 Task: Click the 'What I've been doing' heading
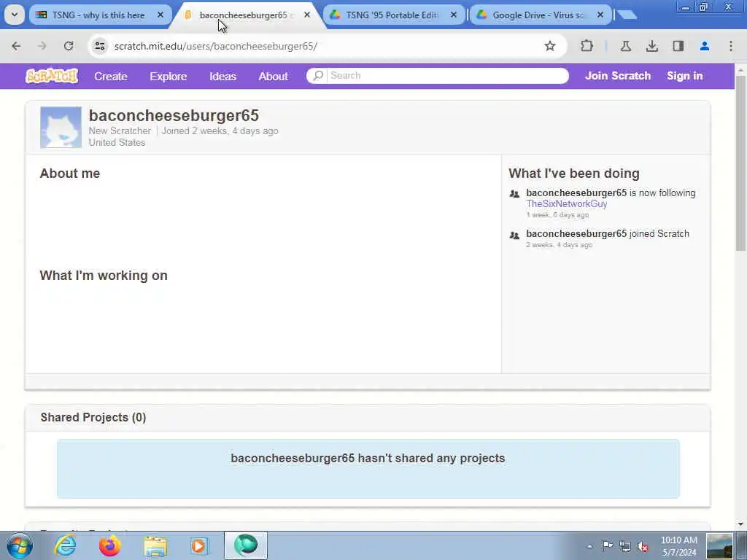[x=574, y=174]
